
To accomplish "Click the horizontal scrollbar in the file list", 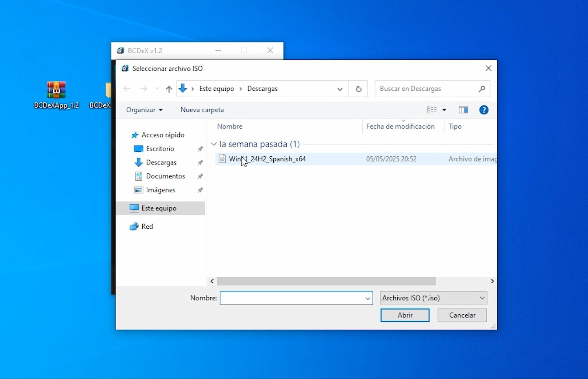I will (326, 281).
